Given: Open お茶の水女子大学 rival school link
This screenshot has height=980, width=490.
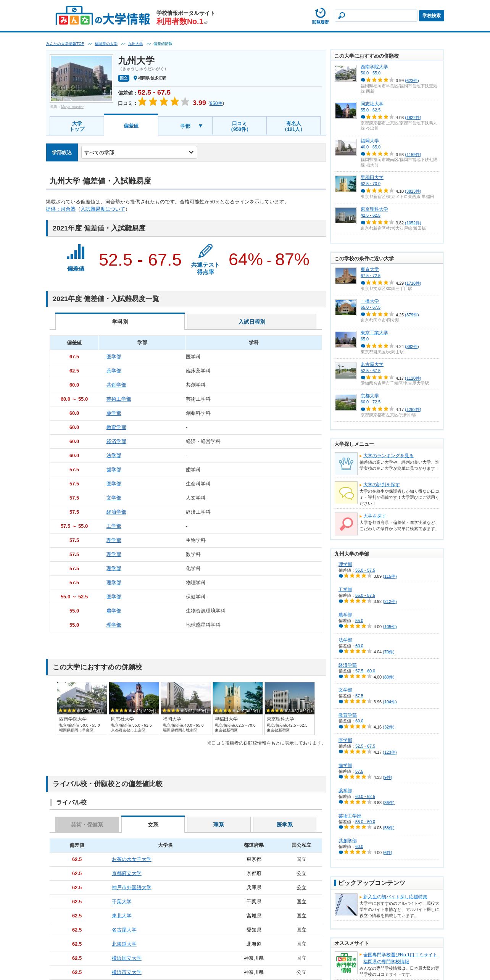Looking at the screenshot, I should pos(131,859).
